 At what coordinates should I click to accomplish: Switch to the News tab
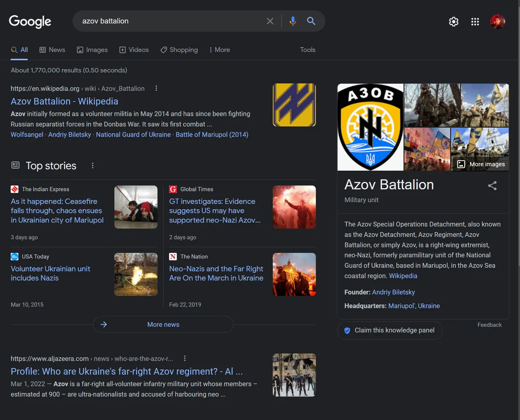pos(52,50)
